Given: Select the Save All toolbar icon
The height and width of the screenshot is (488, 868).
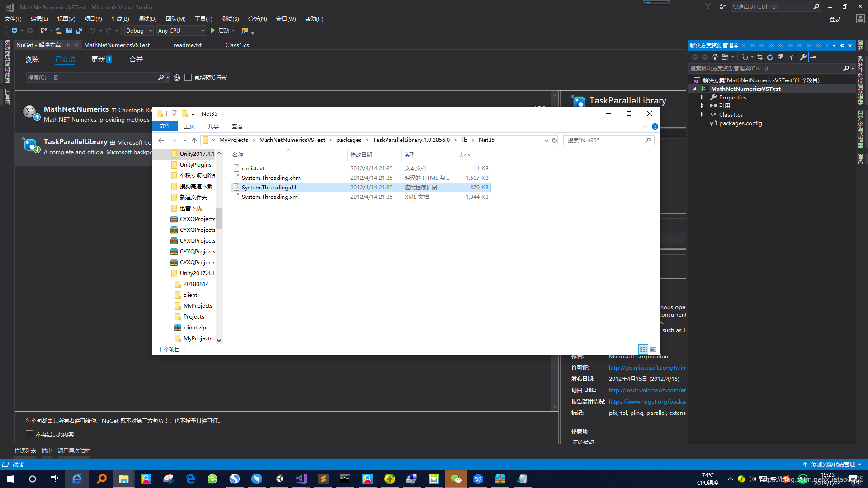Looking at the screenshot, I should [x=78, y=30].
